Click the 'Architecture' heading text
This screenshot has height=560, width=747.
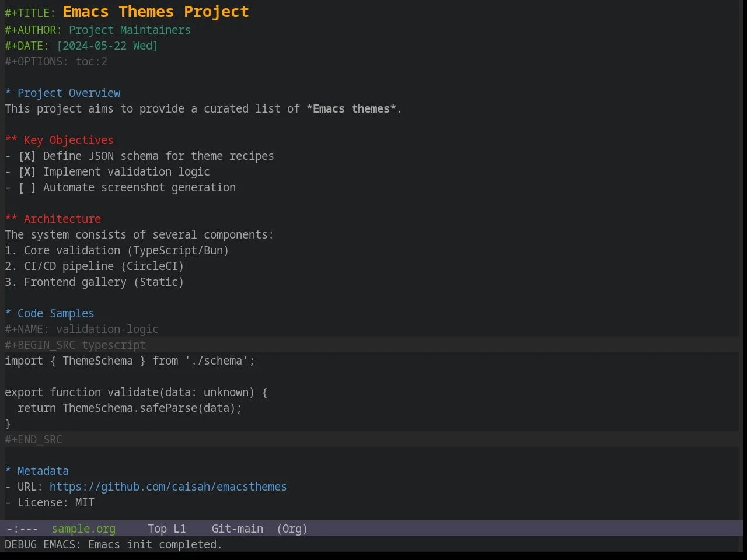click(62, 219)
